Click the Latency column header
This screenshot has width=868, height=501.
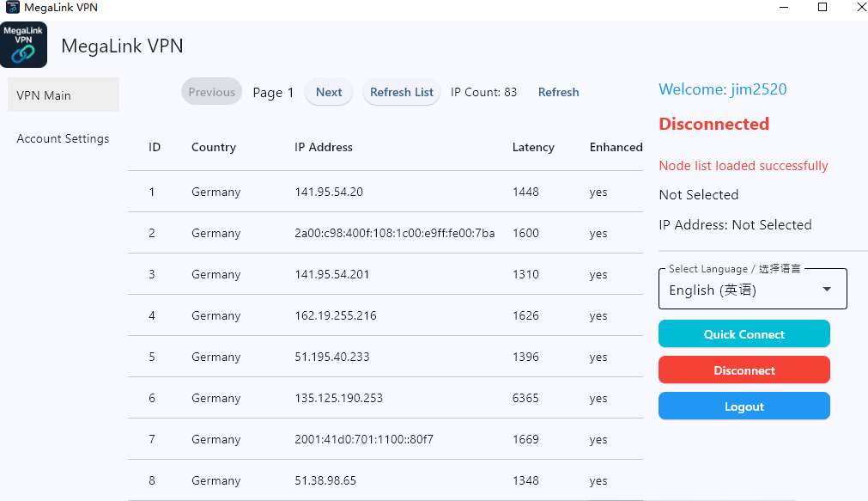[532, 147]
